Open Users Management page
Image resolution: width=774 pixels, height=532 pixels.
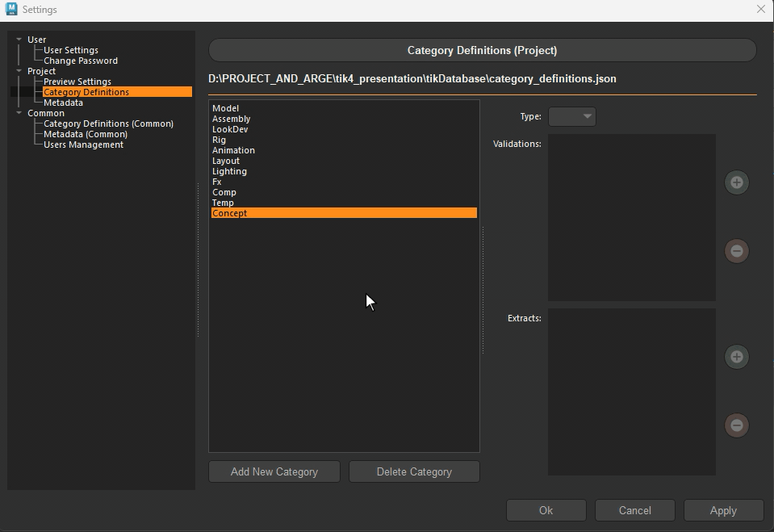(x=83, y=145)
